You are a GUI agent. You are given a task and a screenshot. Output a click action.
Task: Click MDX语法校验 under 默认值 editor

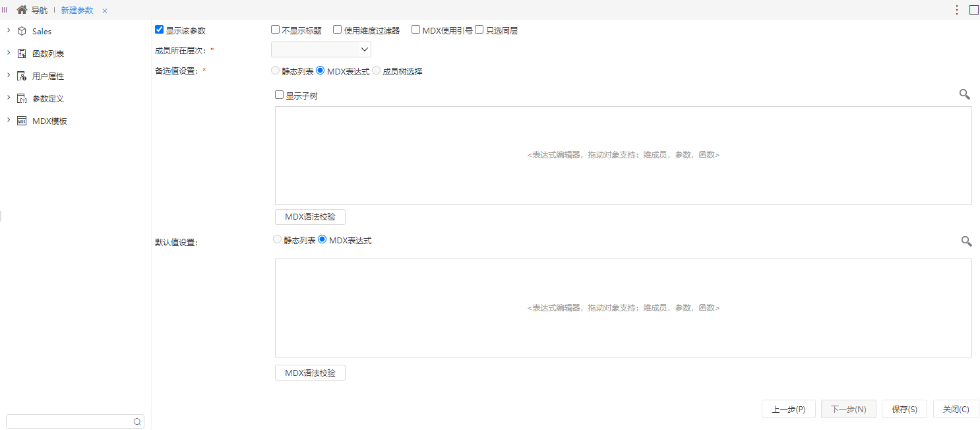pyautogui.click(x=310, y=373)
